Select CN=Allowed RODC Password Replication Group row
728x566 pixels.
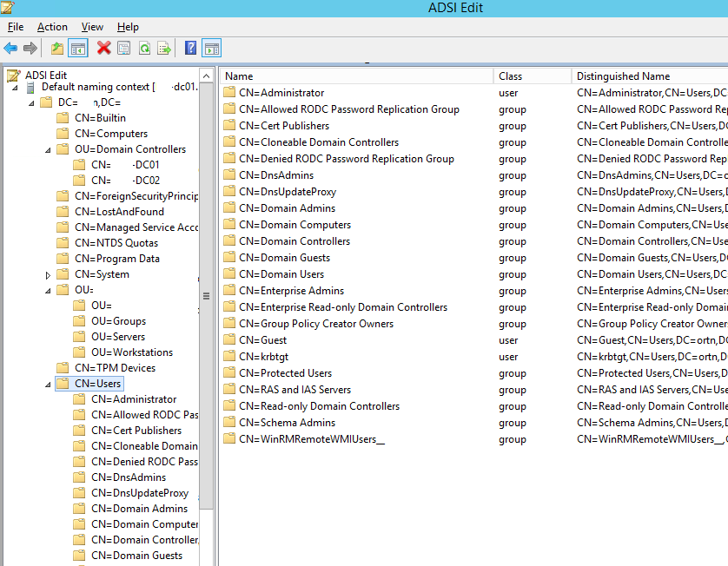(349, 109)
